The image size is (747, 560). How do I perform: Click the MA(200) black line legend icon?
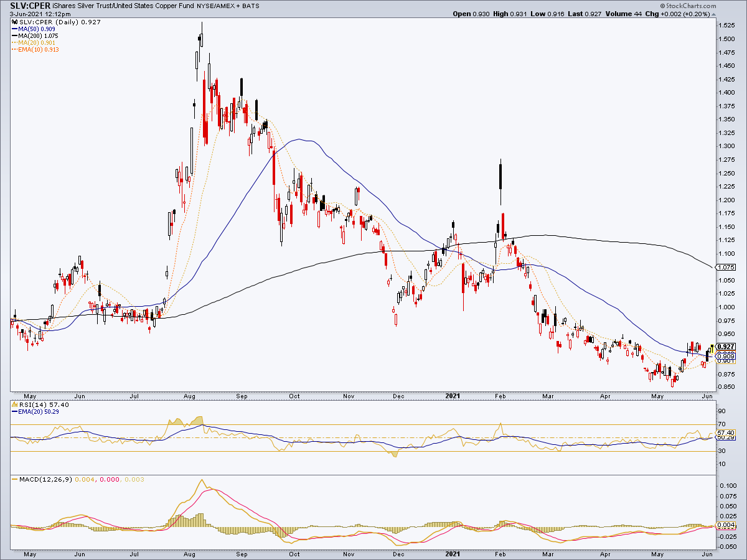[16, 37]
